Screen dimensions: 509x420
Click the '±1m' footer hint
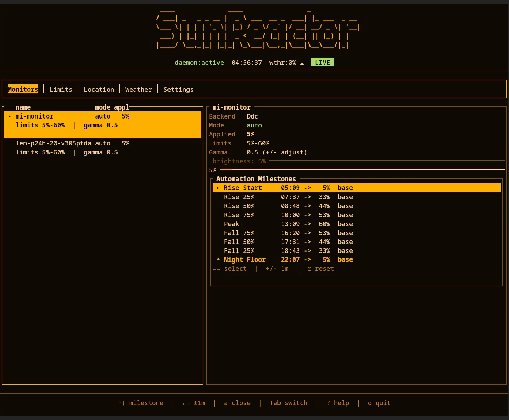point(199,403)
